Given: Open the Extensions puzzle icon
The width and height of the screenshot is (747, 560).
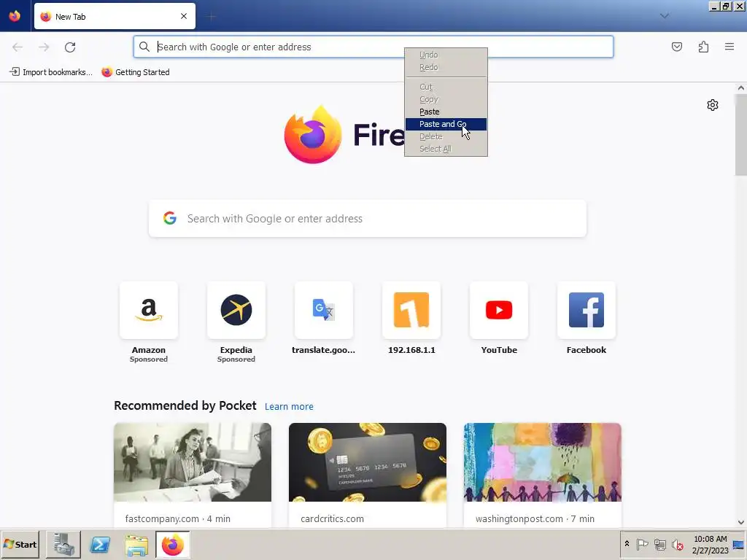Looking at the screenshot, I should point(703,47).
